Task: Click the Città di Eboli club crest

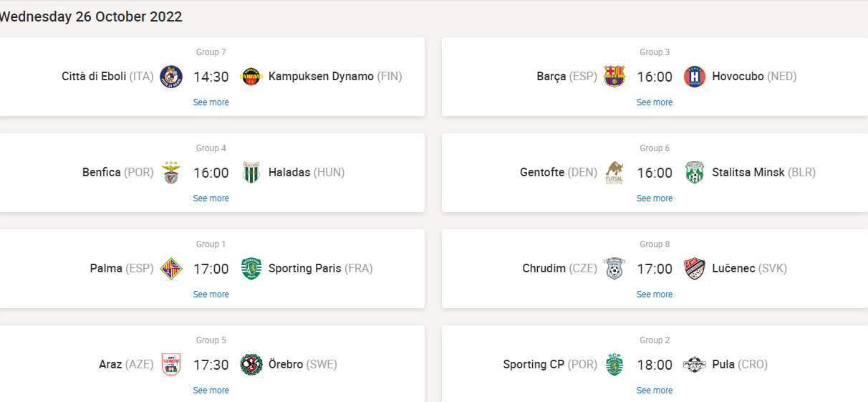Action: [171, 77]
